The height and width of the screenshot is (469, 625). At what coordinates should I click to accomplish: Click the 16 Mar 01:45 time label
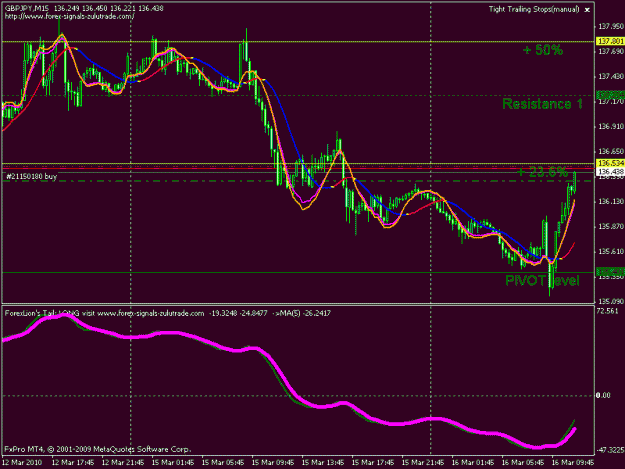tap(473, 463)
